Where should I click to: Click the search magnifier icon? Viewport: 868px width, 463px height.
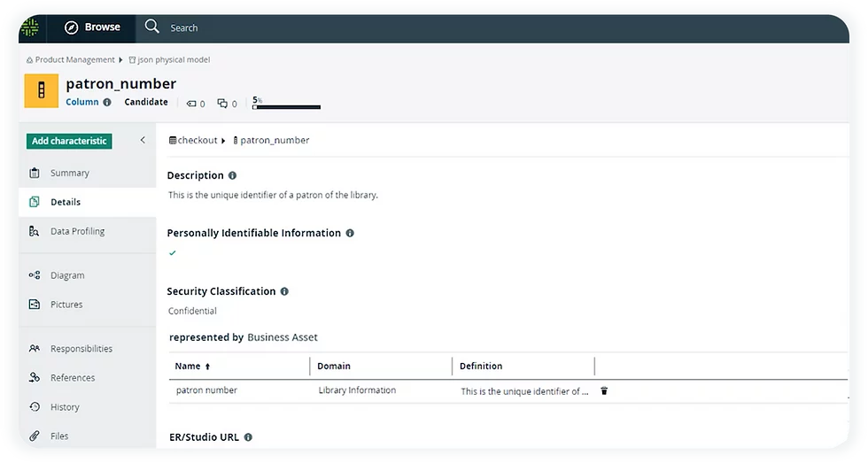coord(151,27)
